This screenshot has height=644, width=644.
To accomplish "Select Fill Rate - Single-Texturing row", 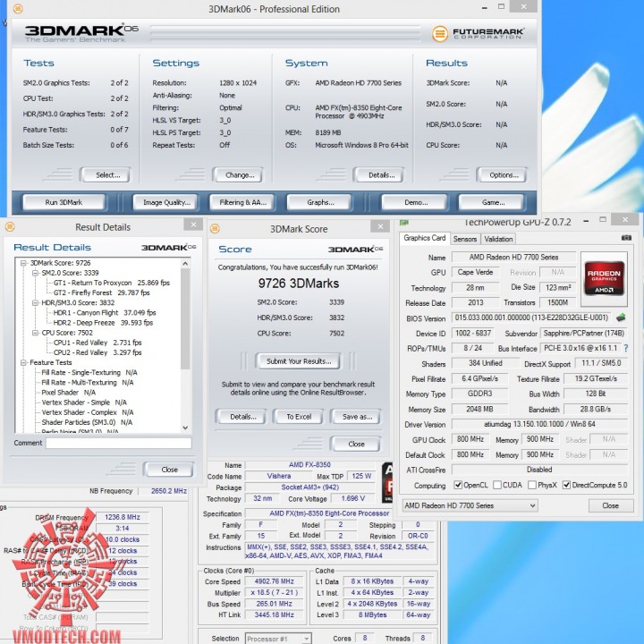I will click(89, 372).
